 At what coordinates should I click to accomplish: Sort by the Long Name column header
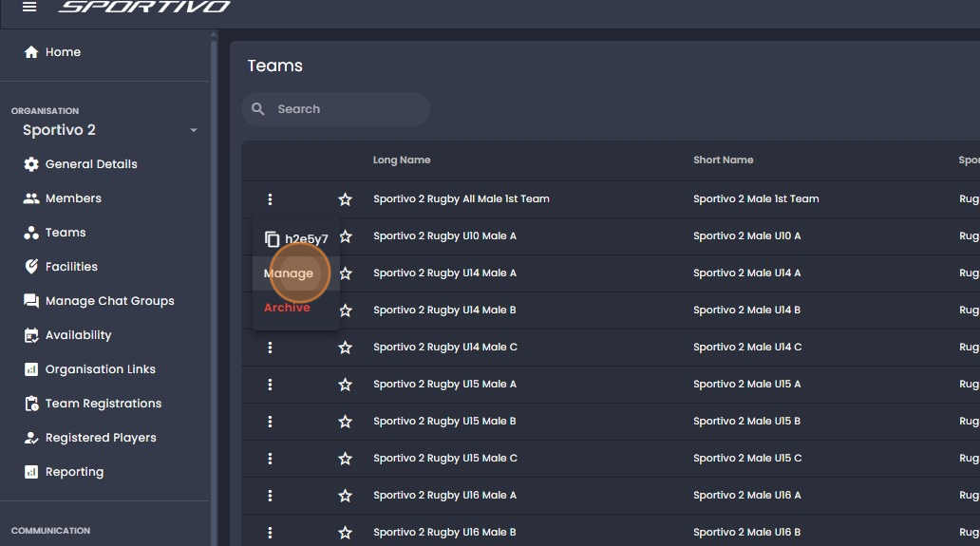click(402, 160)
